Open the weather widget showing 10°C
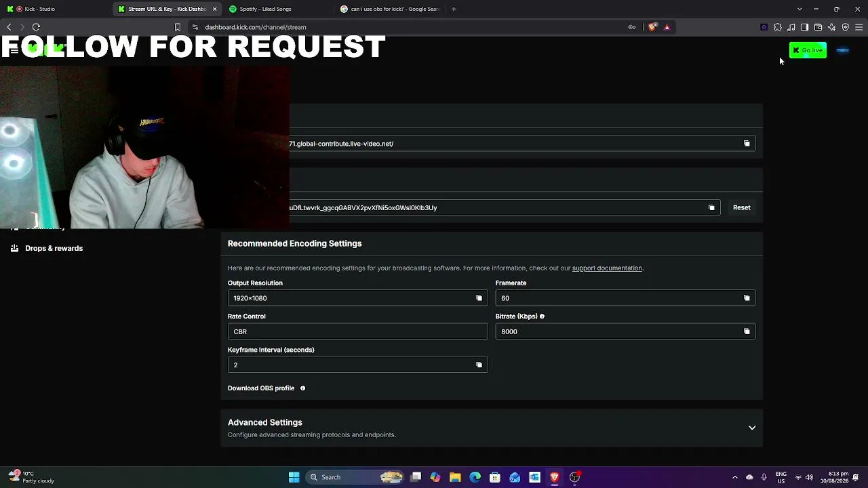Image resolution: width=868 pixels, height=488 pixels. (x=31, y=477)
